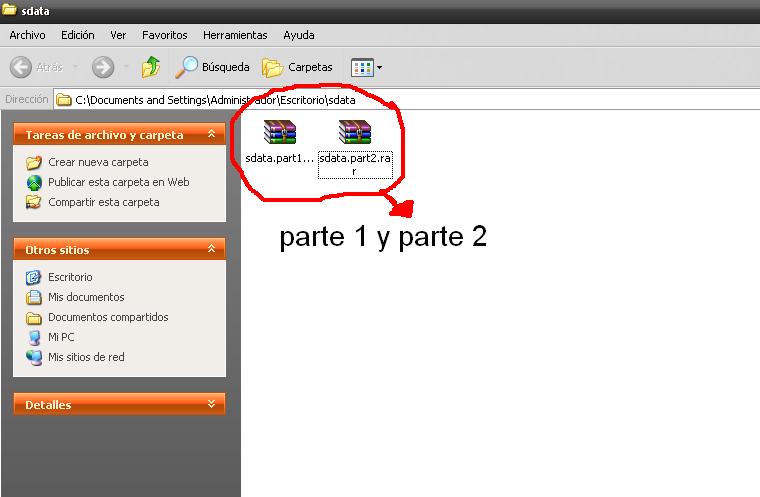This screenshot has height=497, width=760.
Task: Click the sdata.part2.rar file name
Action: coord(355,164)
